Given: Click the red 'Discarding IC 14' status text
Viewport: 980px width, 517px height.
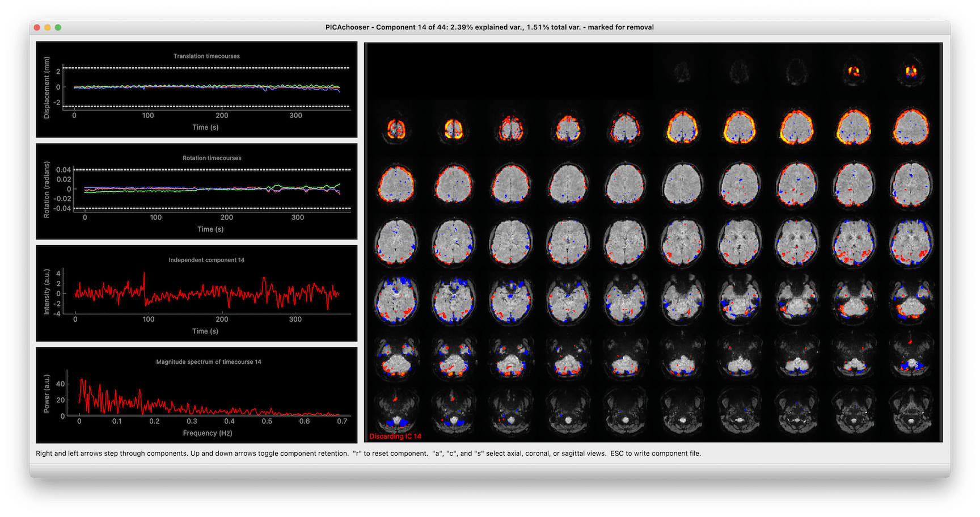Looking at the screenshot, I should [x=395, y=436].
